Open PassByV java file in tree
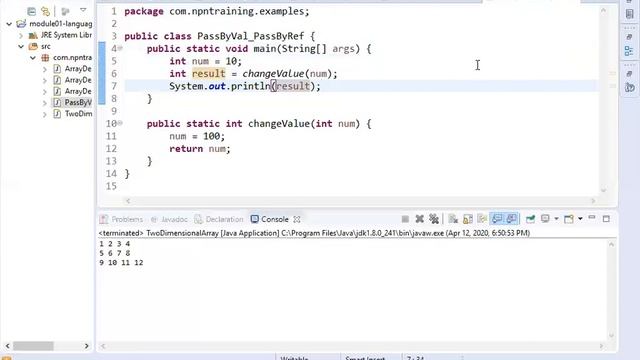Image resolution: width=640 pixels, height=360 pixels. [78, 102]
